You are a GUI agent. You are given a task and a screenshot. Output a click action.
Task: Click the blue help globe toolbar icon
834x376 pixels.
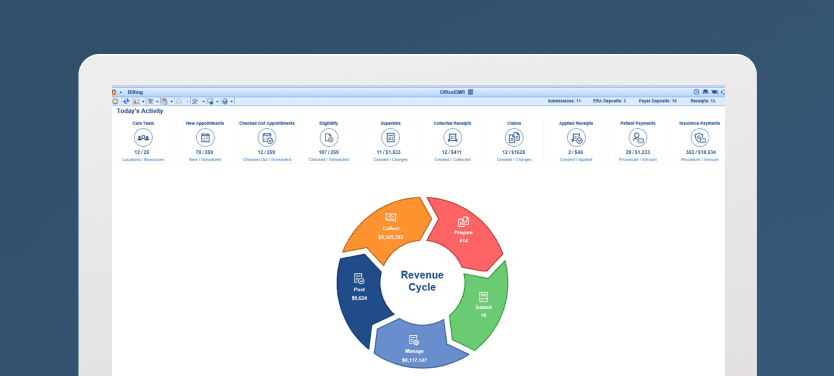[x=224, y=101]
